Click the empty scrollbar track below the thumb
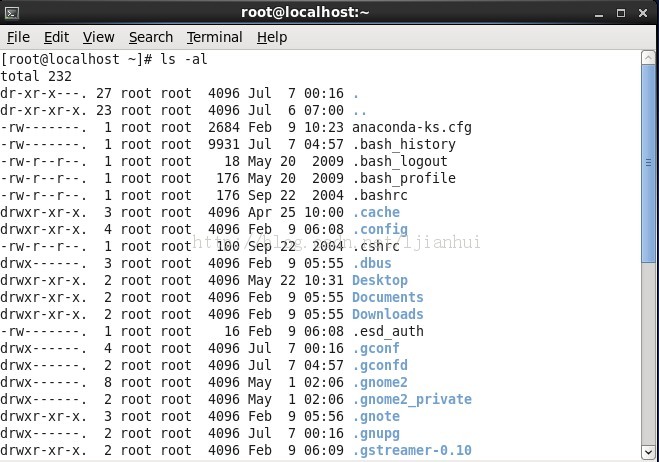 pyautogui.click(x=648, y=354)
